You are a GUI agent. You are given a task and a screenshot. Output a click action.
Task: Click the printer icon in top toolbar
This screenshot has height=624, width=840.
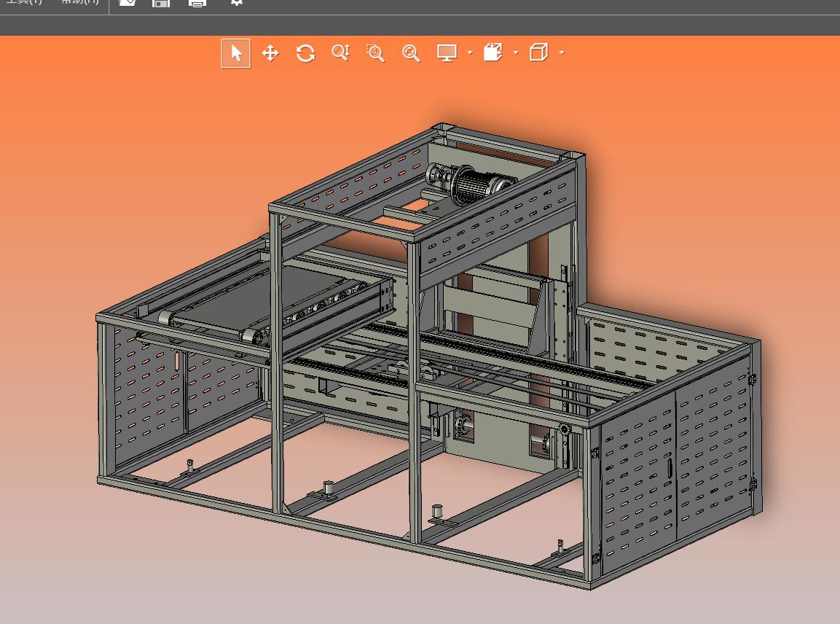(x=197, y=3)
